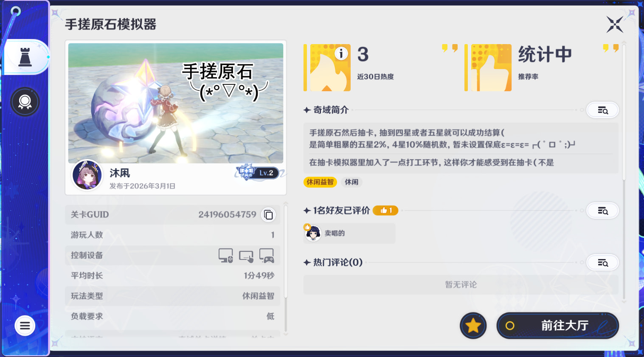Open friend 卖唱的 review entry
The image size is (644, 357).
tap(349, 233)
